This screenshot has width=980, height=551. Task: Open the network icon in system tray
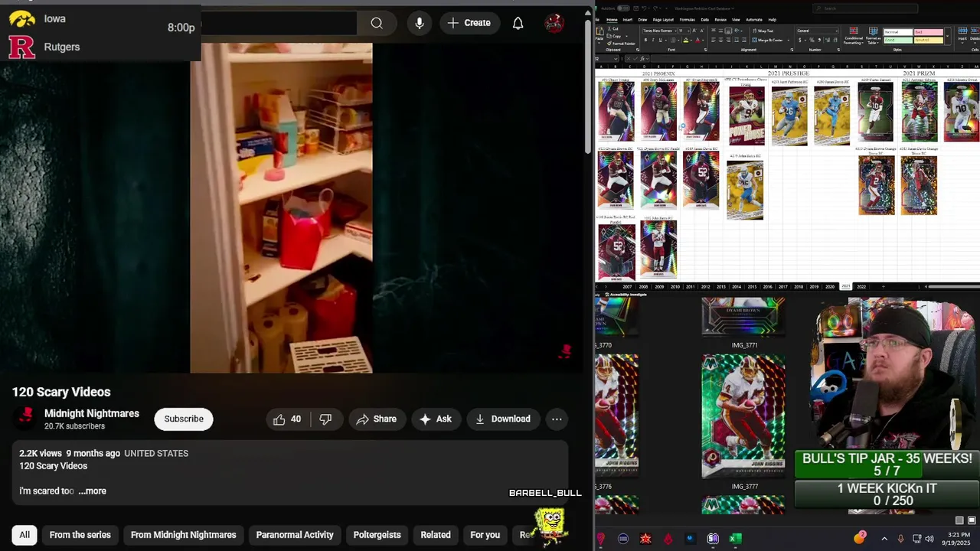coord(917,539)
